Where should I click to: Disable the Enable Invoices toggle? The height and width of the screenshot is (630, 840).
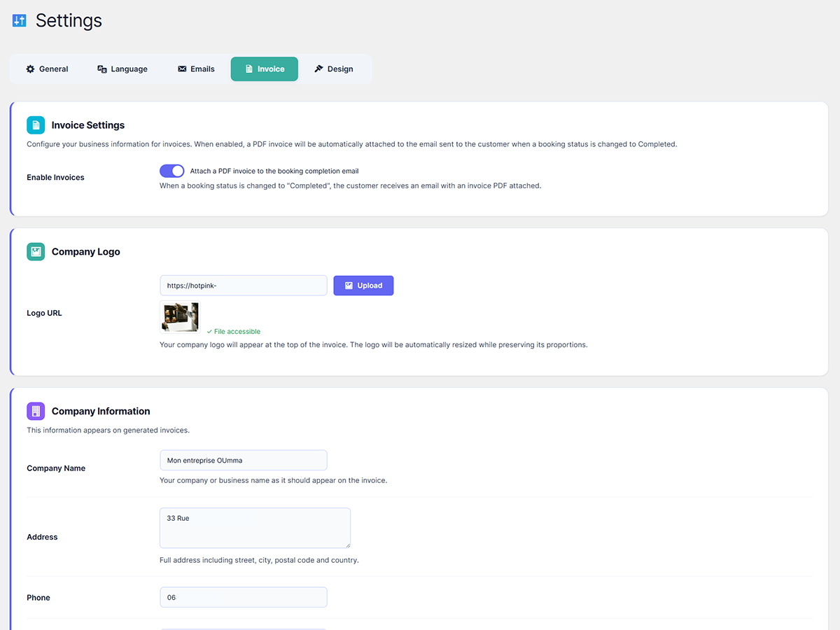pos(171,171)
